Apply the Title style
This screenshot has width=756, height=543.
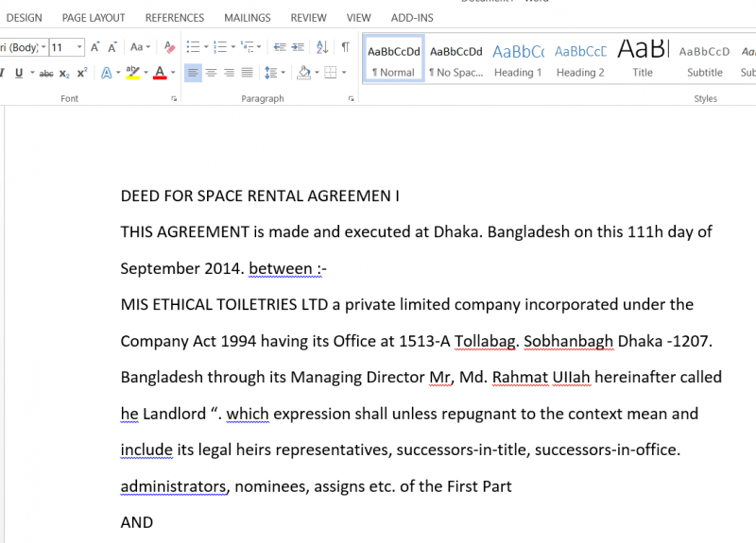point(643,59)
